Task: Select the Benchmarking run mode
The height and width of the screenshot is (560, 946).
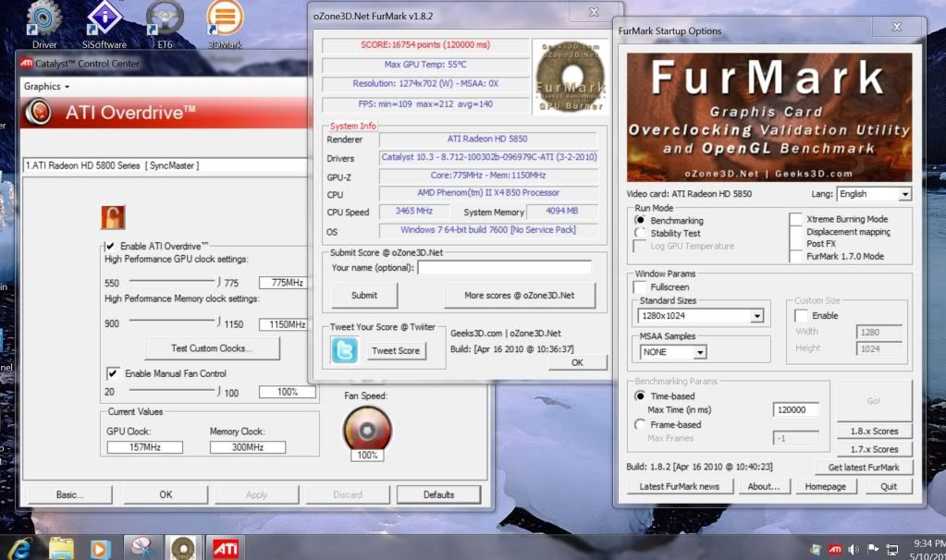Action: pyautogui.click(x=640, y=220)
